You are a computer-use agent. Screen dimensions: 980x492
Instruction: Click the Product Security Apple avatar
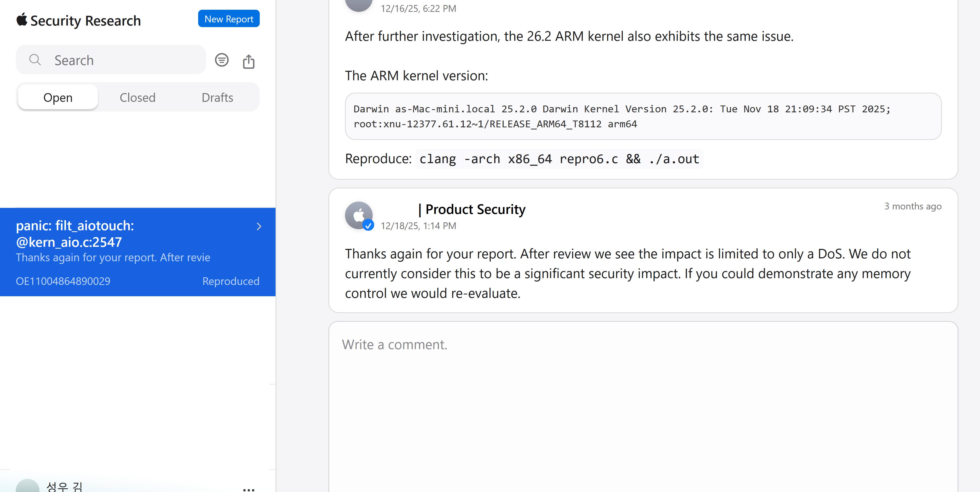[x=358, y=215]
